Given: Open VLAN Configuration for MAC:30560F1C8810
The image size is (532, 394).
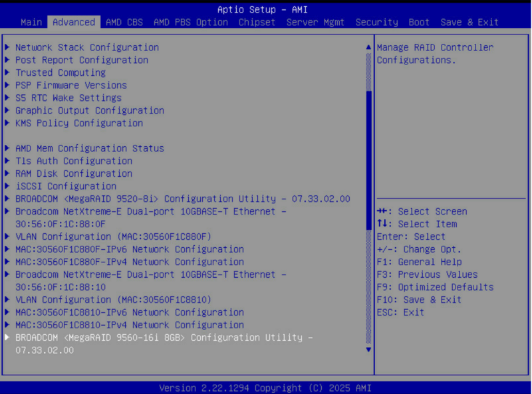Looking at the screenshot, I should pyautogui.click(x=113, y=300).
